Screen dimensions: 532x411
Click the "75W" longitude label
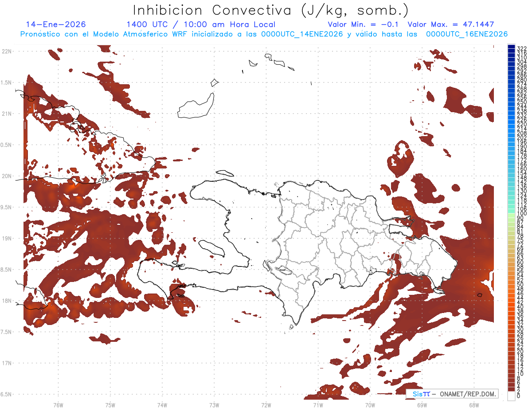pyautogui.click(x=110, y=405)
